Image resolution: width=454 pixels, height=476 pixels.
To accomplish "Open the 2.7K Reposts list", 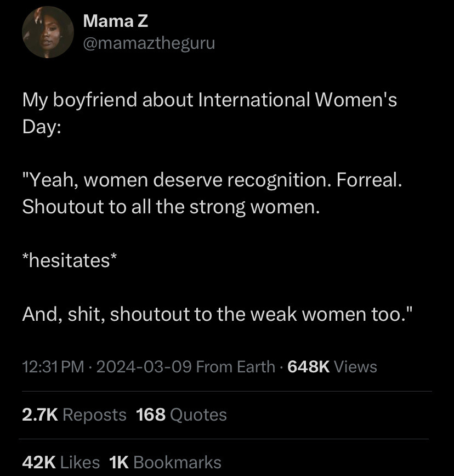I will point(74,415).
